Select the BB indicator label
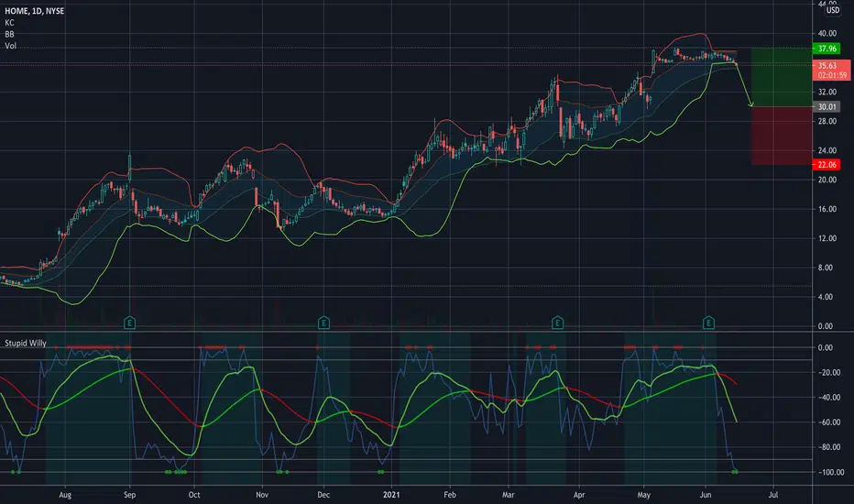Screen dimensions: 854x504 coord(9,34)
